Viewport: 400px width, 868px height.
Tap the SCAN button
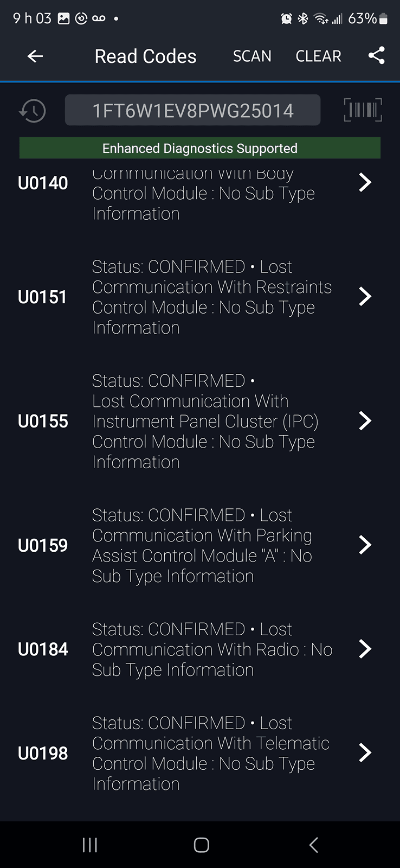[252, 56]
